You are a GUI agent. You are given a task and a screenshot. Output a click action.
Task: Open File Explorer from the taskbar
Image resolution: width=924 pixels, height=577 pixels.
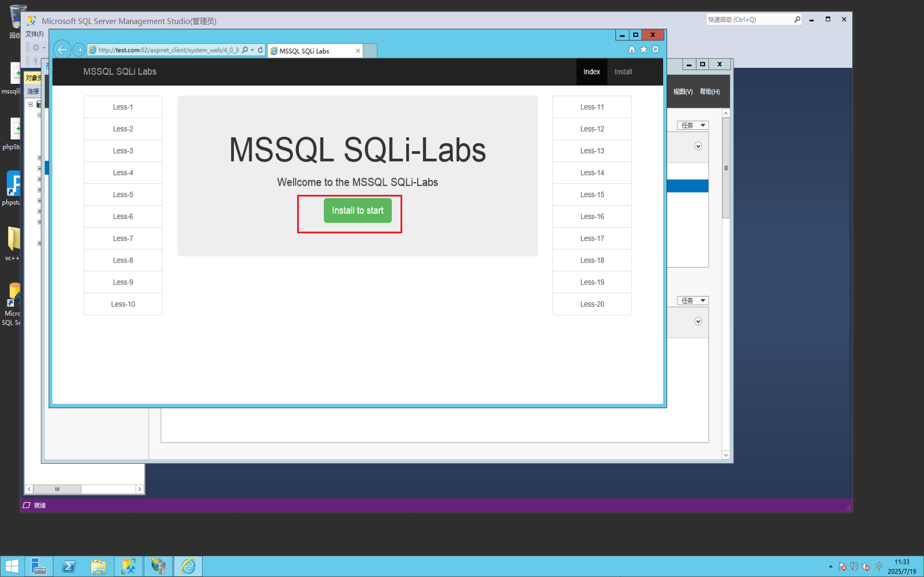point(99,566)
